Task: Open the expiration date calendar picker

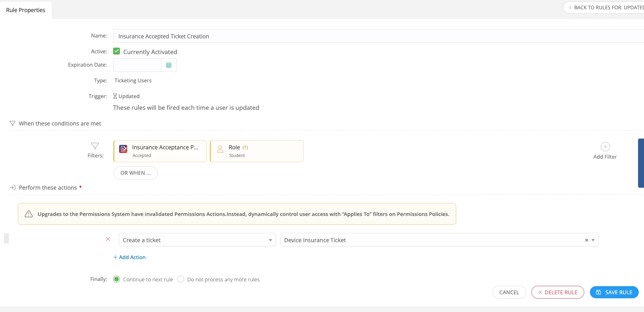Action: point(169,65)
